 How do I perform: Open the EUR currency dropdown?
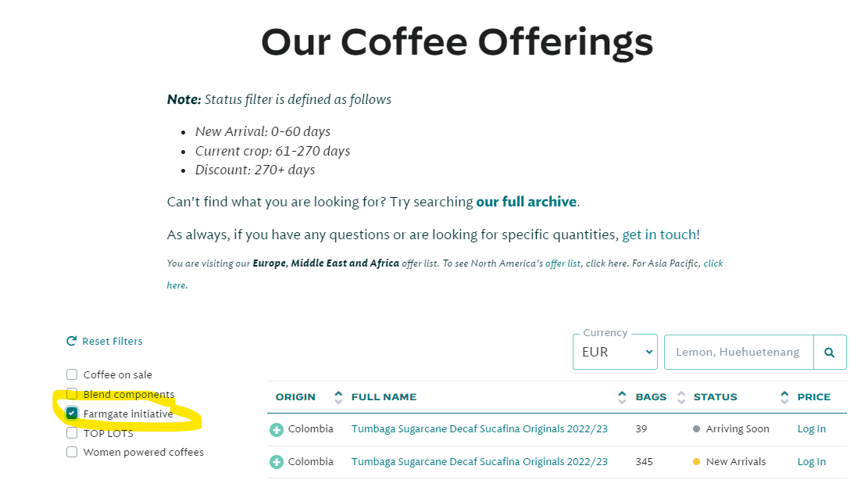pyautogui.click(x=615, y=352)
